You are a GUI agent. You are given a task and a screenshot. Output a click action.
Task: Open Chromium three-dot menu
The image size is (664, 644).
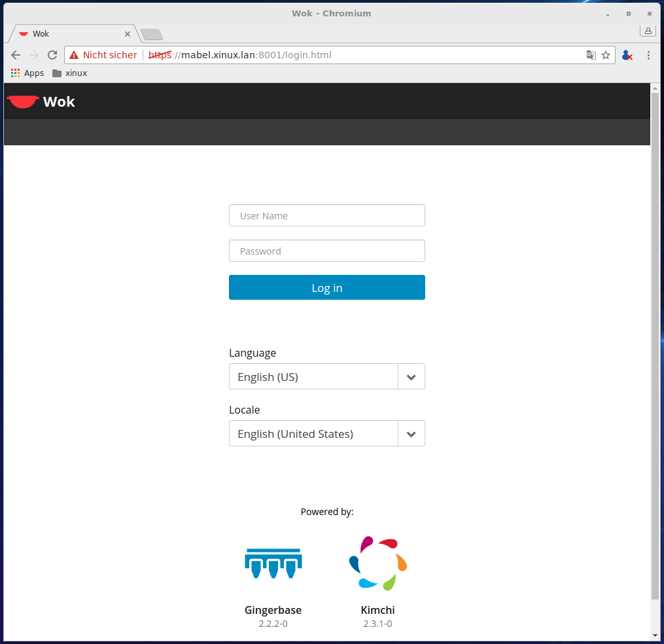pos(648,55)
